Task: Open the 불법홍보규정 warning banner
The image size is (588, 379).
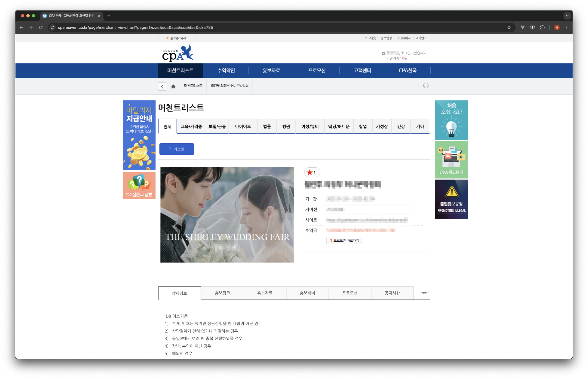Action: click(451, 199)
